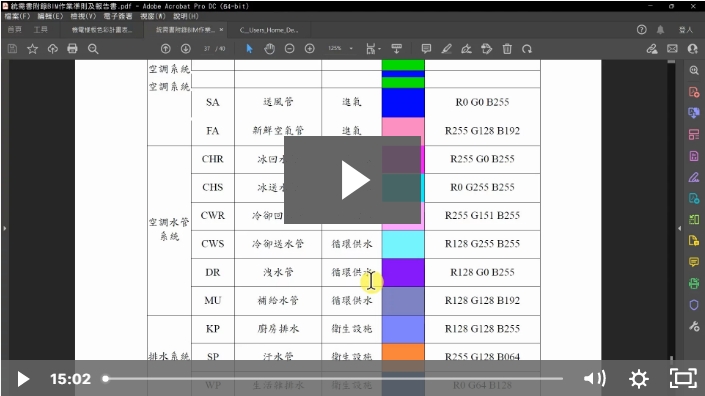The image size is (705, 396).
Task: Activate the Hand pan tool
Action: pos(269,49)
